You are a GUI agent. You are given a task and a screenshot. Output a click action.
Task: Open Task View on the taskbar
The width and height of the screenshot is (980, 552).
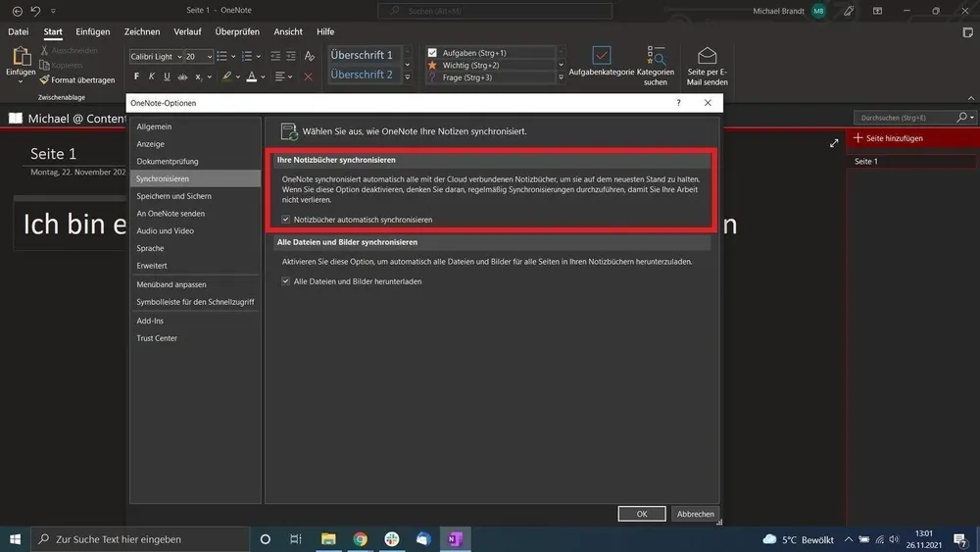click(296, 539)
